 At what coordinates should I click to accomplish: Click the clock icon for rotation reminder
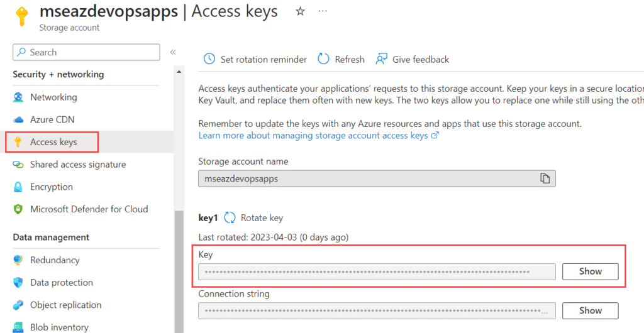pos(209,59)
